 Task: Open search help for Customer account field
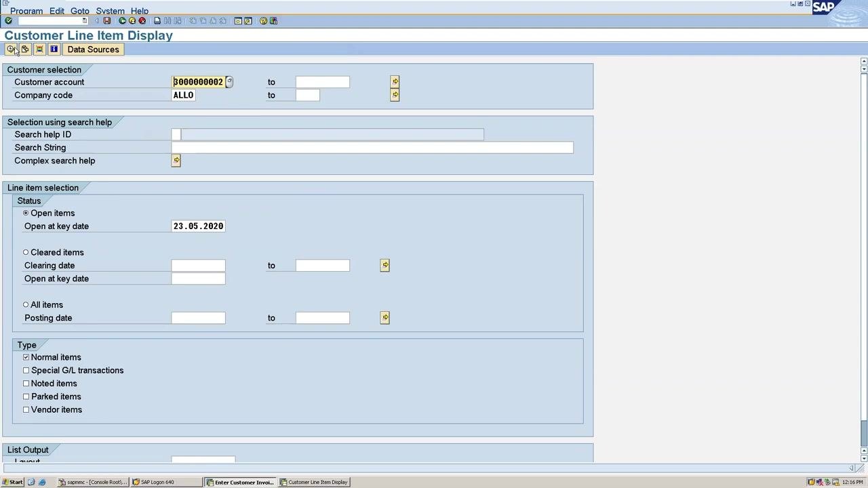point(229,82)
